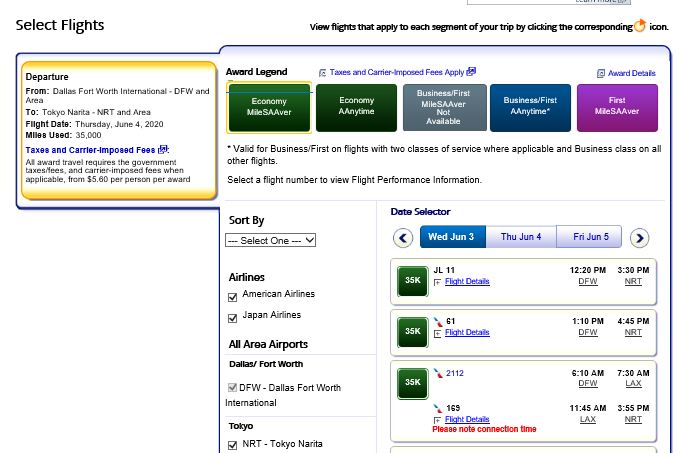Expand details icon for flight 169
Viewport: 685px width, 453px height.
point(437,420)
